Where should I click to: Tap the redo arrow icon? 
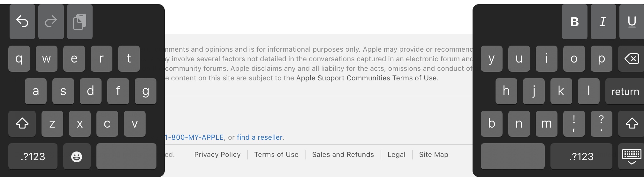[x=51, y=22]
